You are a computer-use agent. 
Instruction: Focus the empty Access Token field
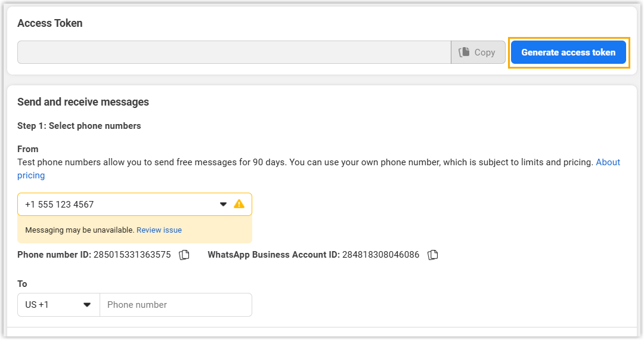pos(234,52)
